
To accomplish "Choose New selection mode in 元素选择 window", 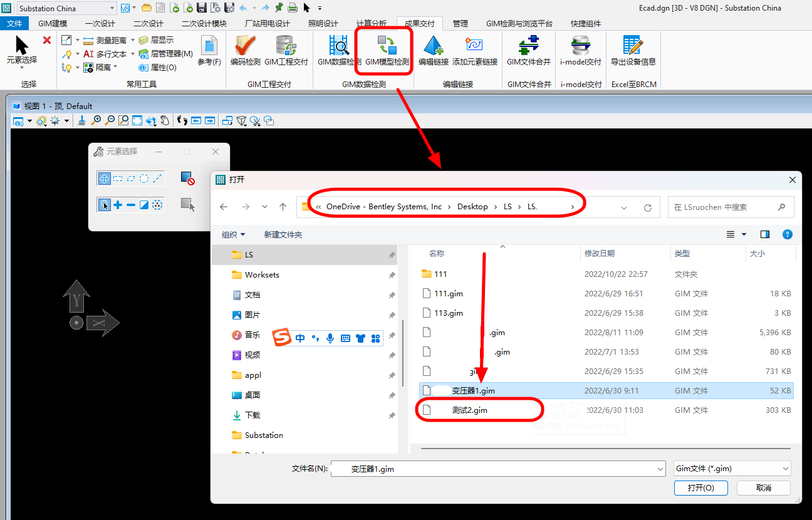I will [105, 205].
